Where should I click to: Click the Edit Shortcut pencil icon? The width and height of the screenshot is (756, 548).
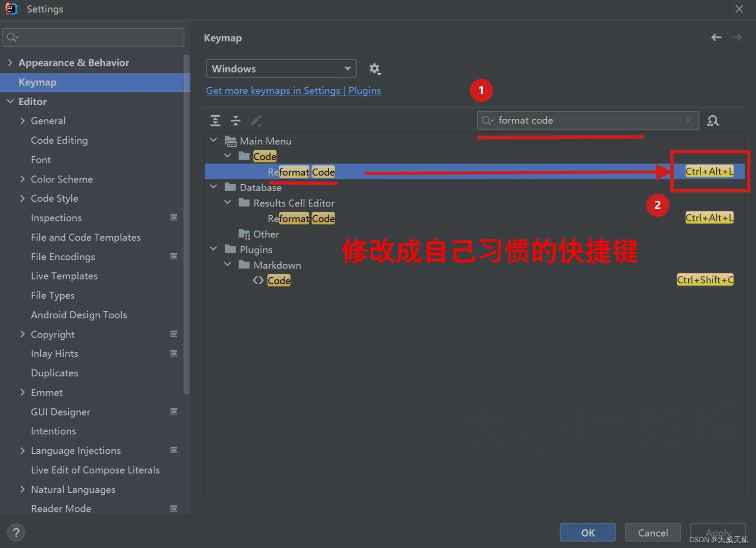click(256, 120)
